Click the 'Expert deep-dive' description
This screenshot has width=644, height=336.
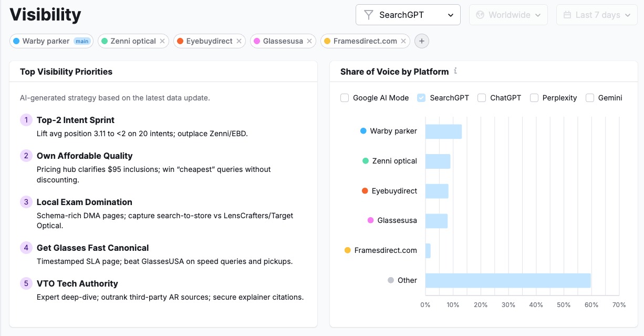[170, 297]
